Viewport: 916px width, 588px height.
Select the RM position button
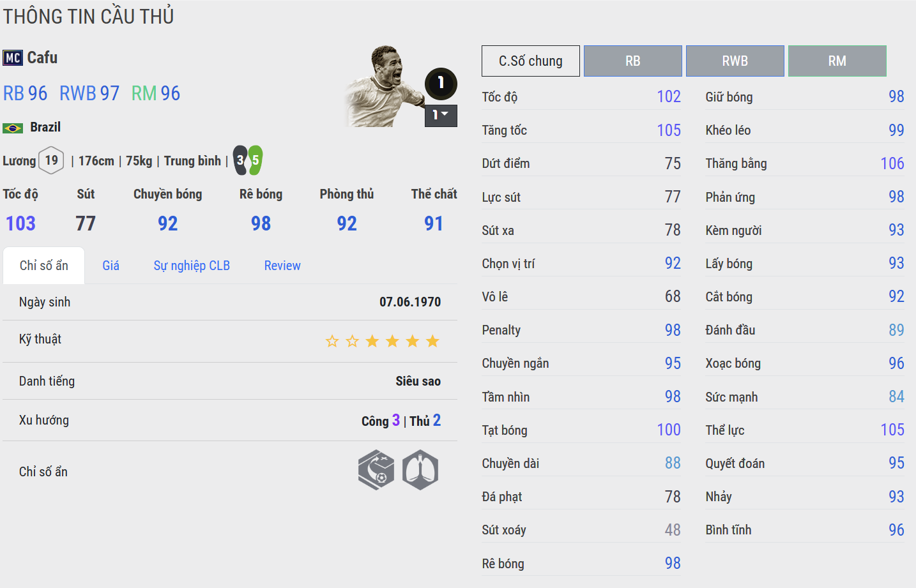(x=837, y=61)
